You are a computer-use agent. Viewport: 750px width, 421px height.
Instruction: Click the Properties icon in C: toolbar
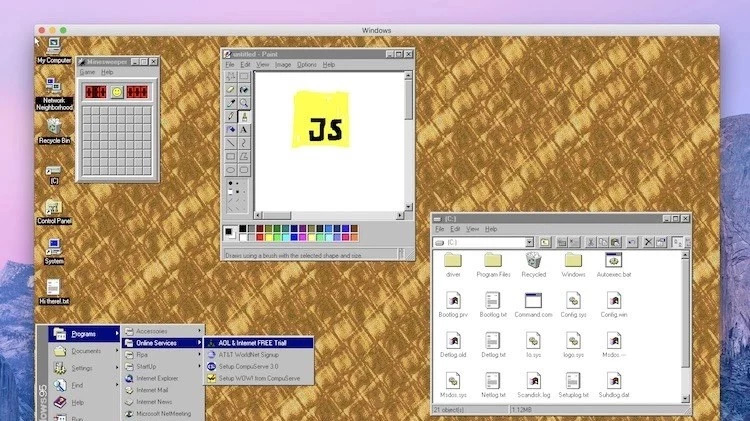[661, 243]
